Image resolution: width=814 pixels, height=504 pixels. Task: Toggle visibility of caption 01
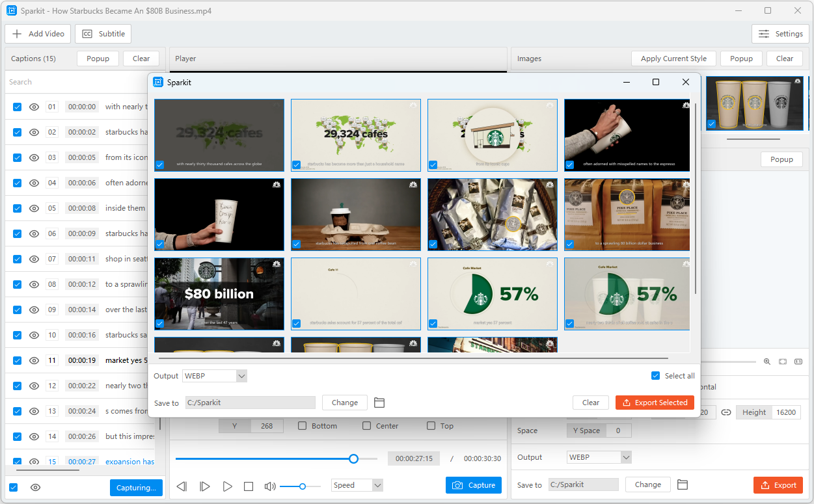pos(34,107)
